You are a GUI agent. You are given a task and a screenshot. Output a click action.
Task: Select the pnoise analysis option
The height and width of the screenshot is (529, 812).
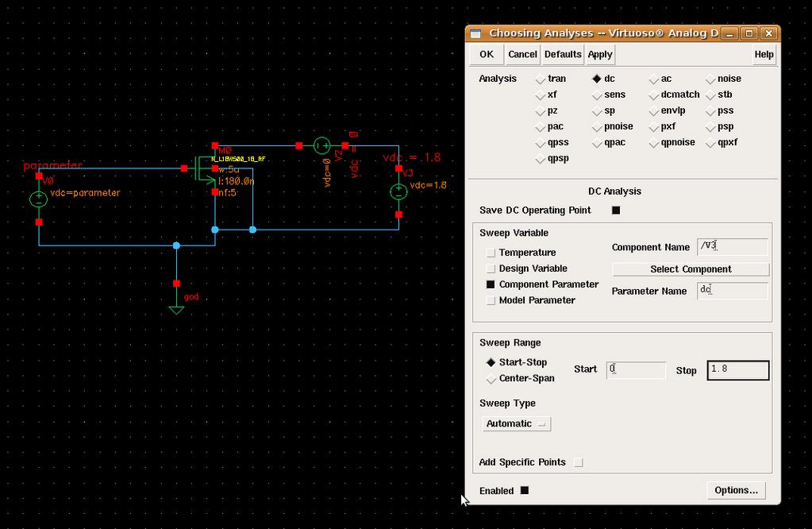597,127
